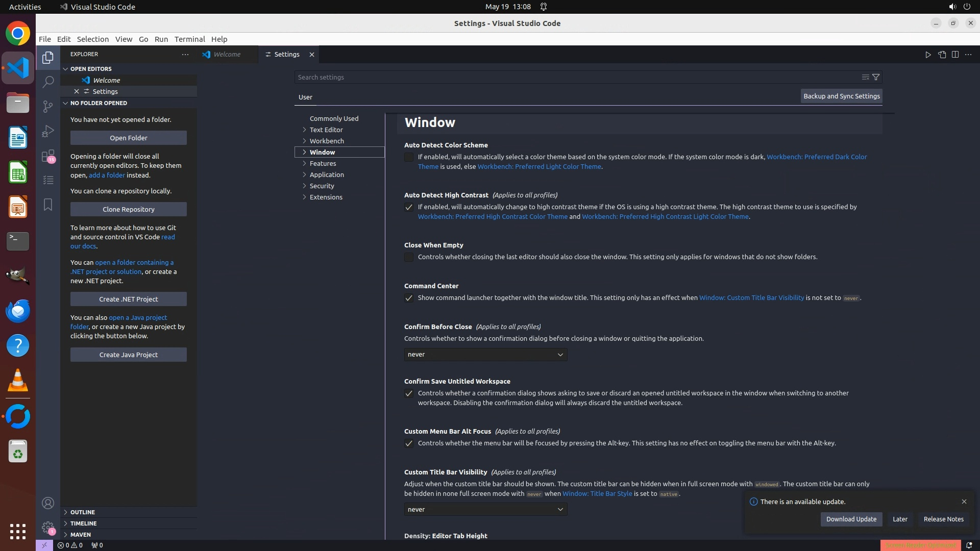The width and height of the screenshot is (980, 551).
Task: Enable Auto Detect Color Scheme checkbox
Action: tap(409, 157)
